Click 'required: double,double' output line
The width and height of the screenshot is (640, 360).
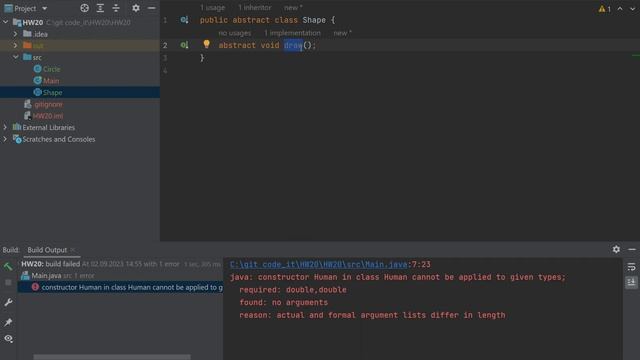[293, 290]
